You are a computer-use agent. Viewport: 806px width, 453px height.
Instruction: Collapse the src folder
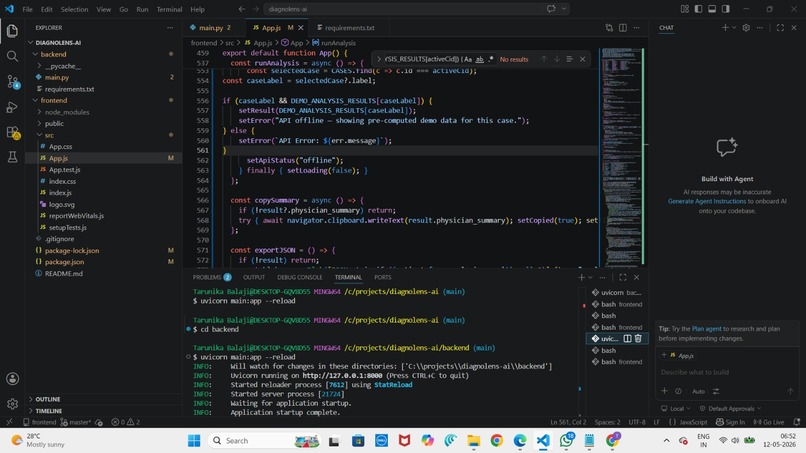click(x=49, y=135)
